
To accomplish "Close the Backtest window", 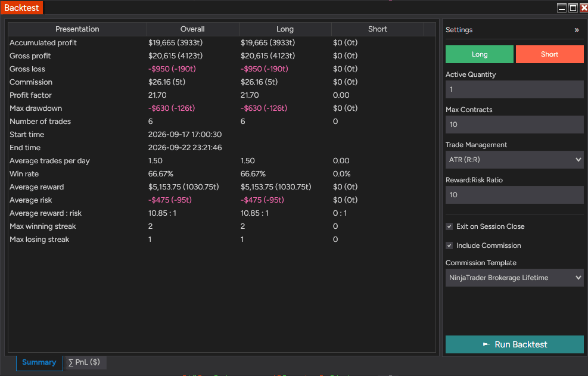I will (x=584, y=8).
